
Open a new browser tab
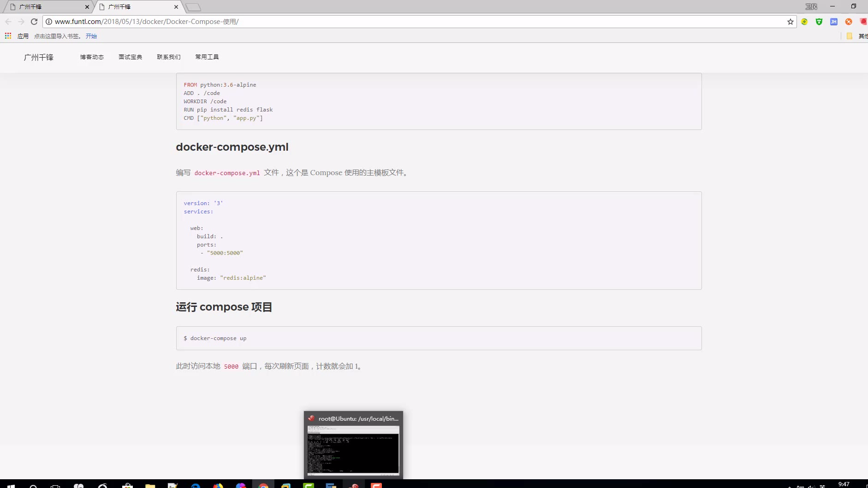click(x=193, y=7)
